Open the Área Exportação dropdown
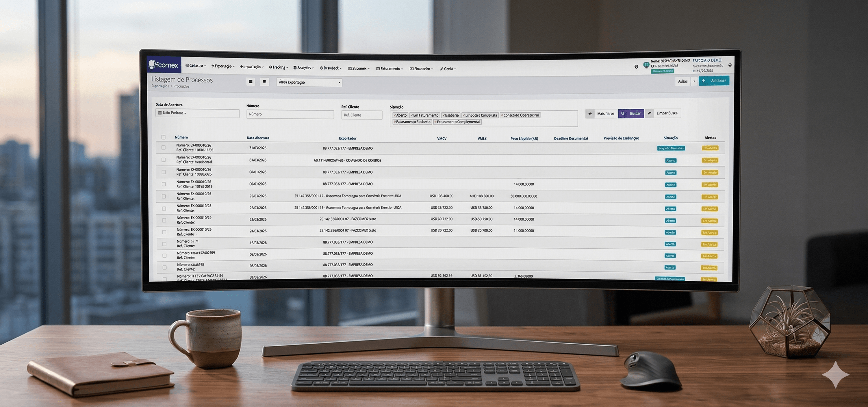This screenshot has height=407, width=868. pos(309,82)
